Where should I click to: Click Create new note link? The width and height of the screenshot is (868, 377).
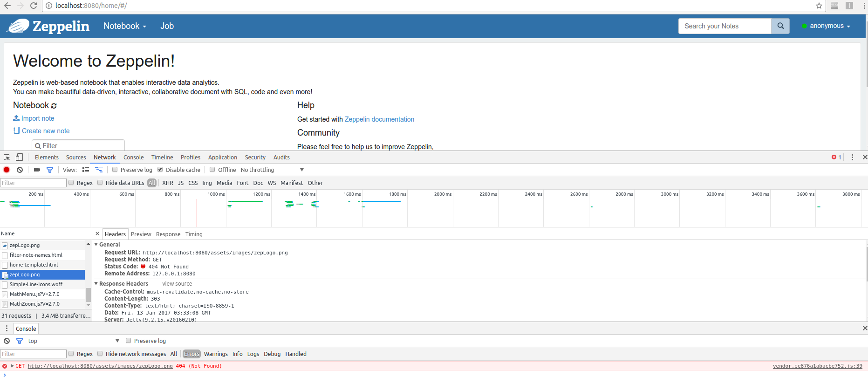pos(41,131)
